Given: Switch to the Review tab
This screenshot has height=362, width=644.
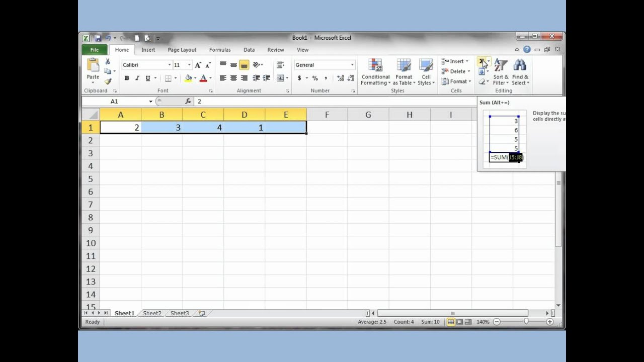Looking at the screenshot, I should [x=276, y=50].
